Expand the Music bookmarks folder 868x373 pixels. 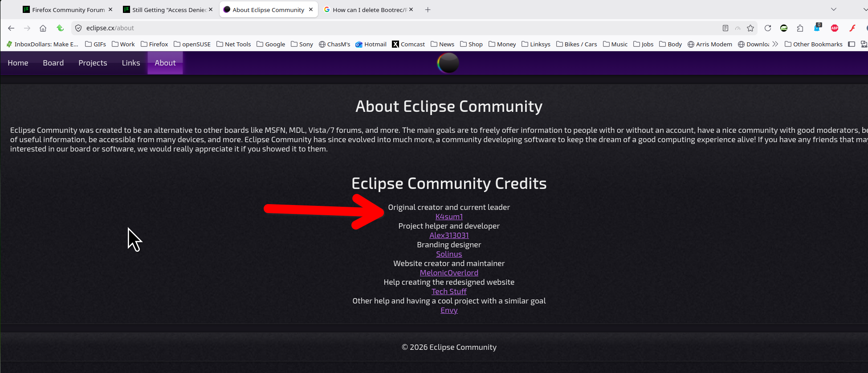click(615, 44)
